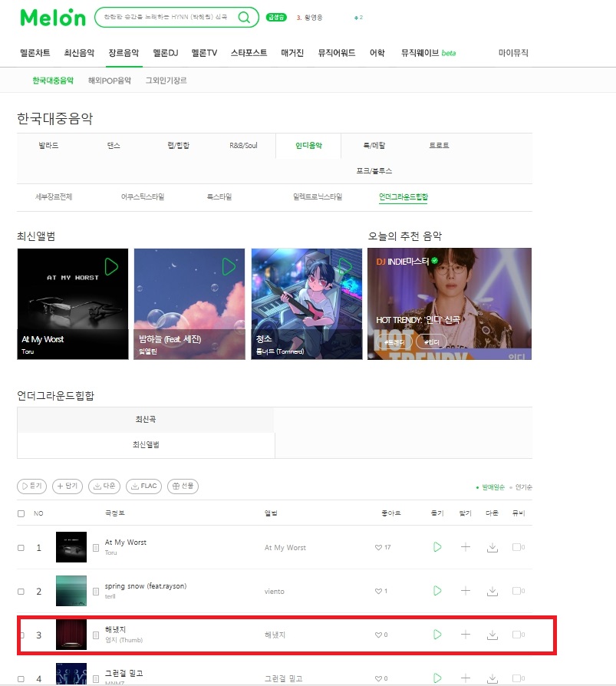Click the FLAC download button
This screenshot has width=616, height=686.
144,486
